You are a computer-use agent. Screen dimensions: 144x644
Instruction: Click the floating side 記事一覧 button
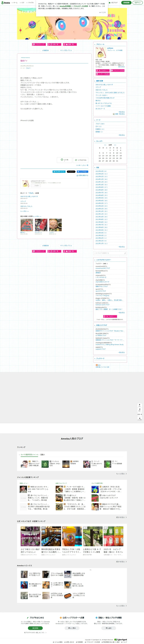pyautogui.click(x=140, y=414)
